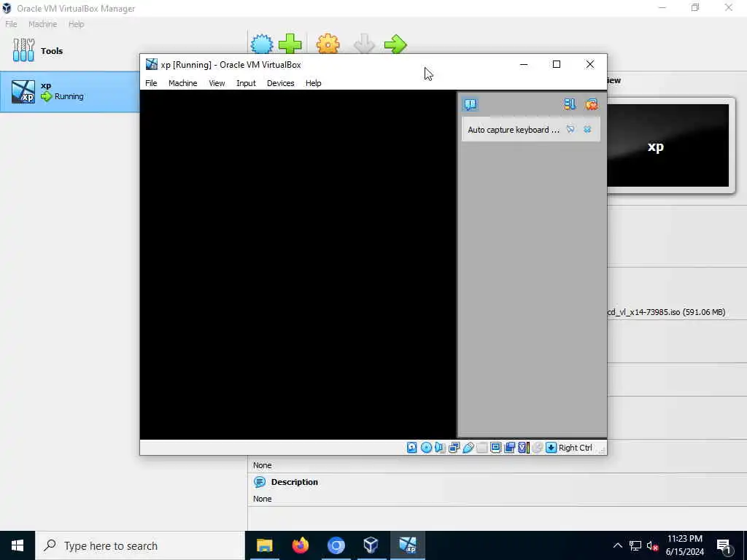747x560 pixels.
Task: Click the delete all notifications icon
Action: click(x=591, y=104)
